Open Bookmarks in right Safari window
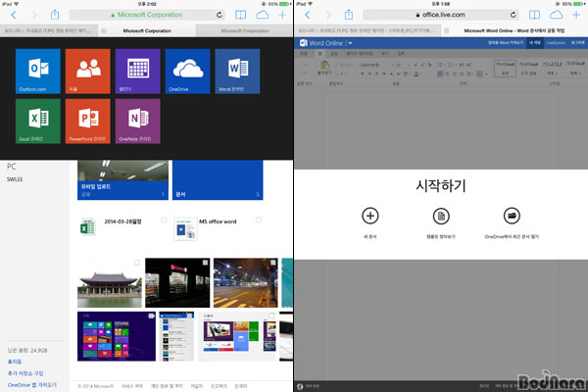 [534, 15]
